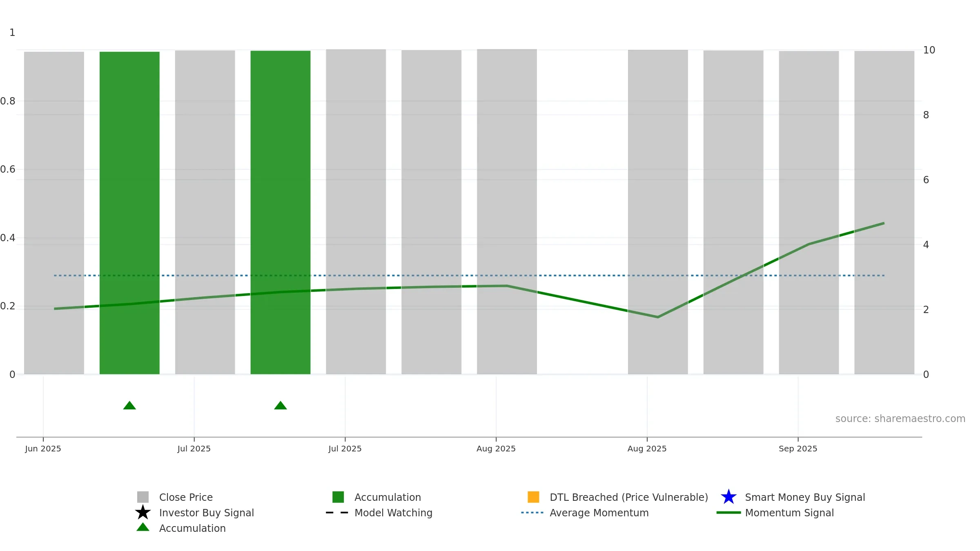Click the Sep 2025 axis label
This screenshot has height=551, width=980.
click(798, 449)
